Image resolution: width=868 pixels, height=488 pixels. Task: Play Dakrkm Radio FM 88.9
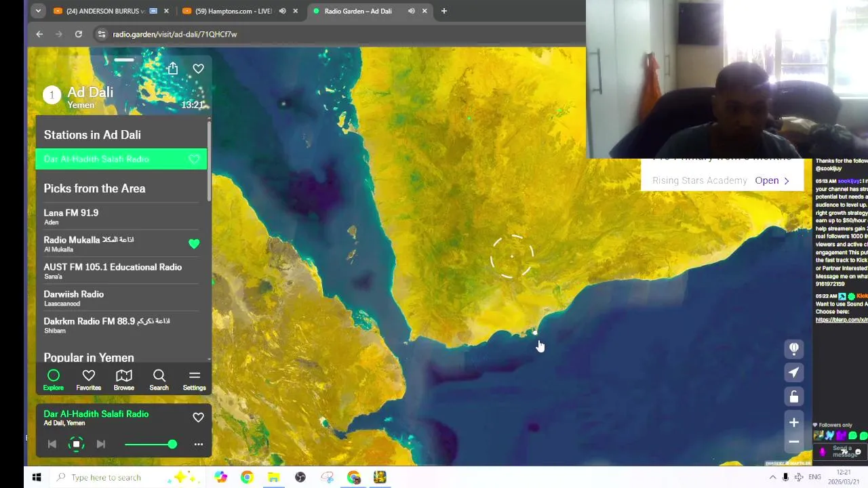[122, 325]
